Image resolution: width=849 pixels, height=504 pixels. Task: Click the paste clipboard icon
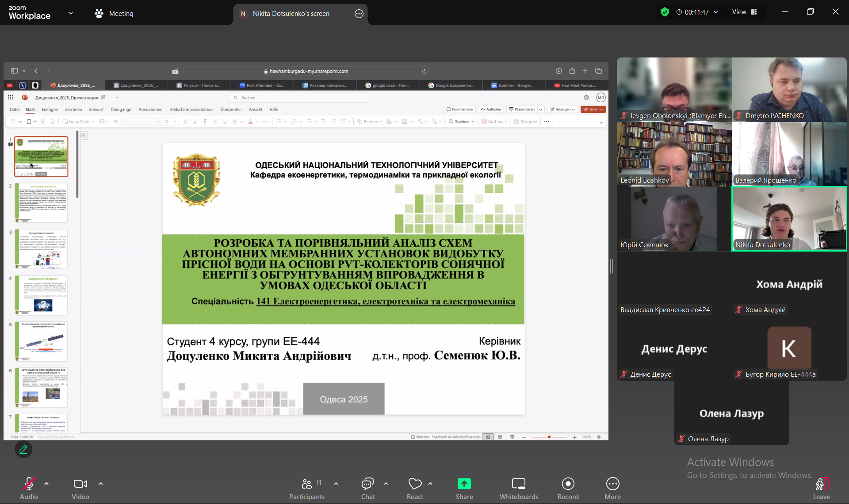click(x=29, y=122)
